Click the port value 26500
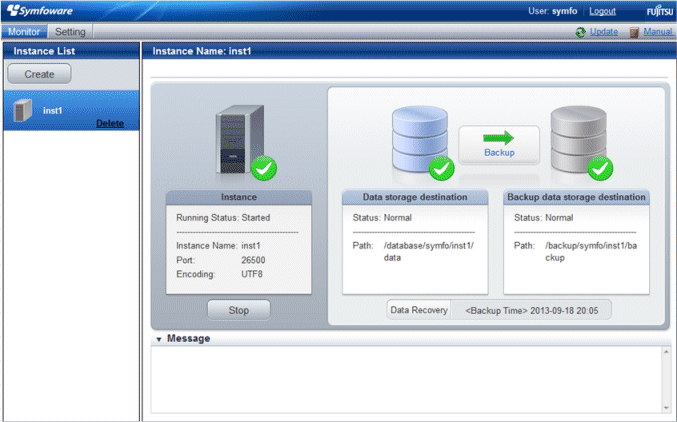 253,260
